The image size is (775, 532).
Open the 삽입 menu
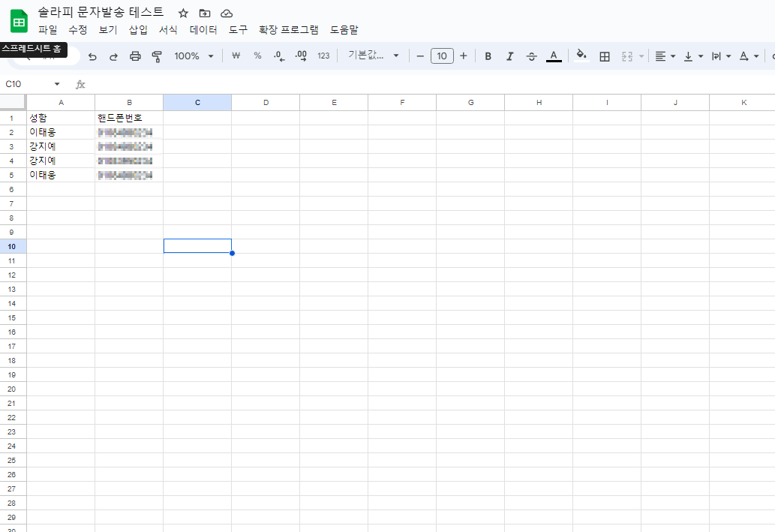pos(138,30)
